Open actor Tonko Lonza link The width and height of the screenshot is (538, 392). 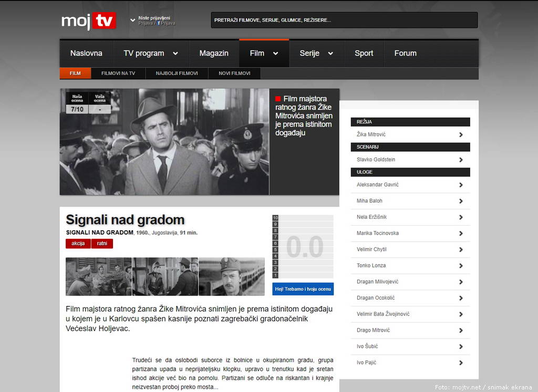click(x=371, y=265)
